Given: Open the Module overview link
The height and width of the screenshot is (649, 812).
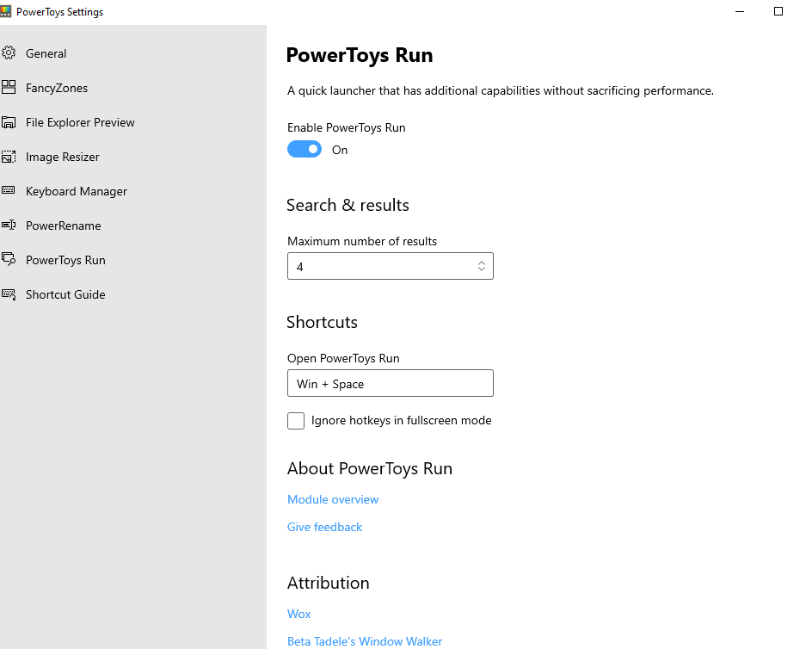Looking at the screenshot, I should tap(333, 499).
